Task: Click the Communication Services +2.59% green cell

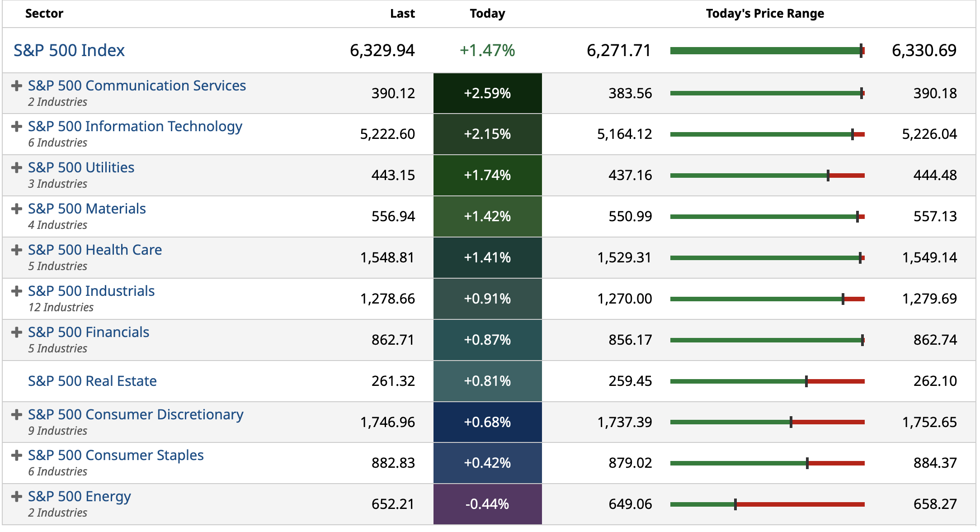Action: click(487, 93)
